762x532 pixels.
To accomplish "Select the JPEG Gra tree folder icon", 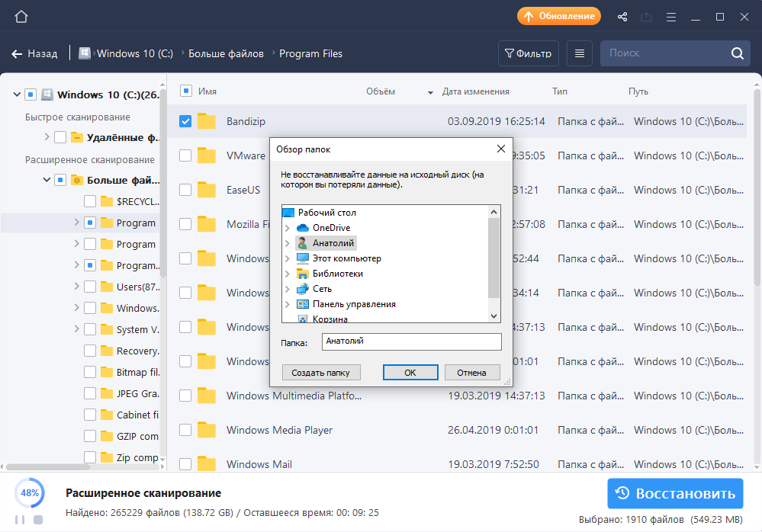I will click(107, 393).
